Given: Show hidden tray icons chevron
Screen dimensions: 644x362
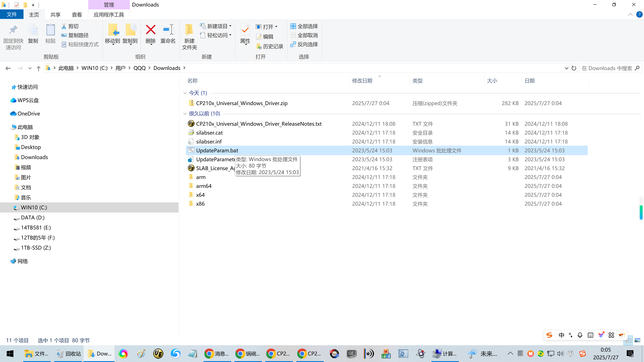Looking at the screenshot, I should 511,353.
